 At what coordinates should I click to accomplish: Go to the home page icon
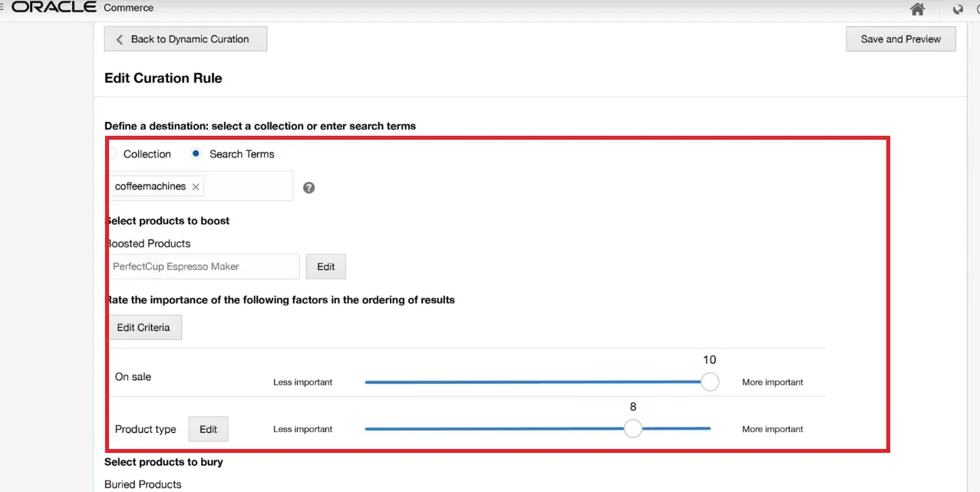[917, 9]
